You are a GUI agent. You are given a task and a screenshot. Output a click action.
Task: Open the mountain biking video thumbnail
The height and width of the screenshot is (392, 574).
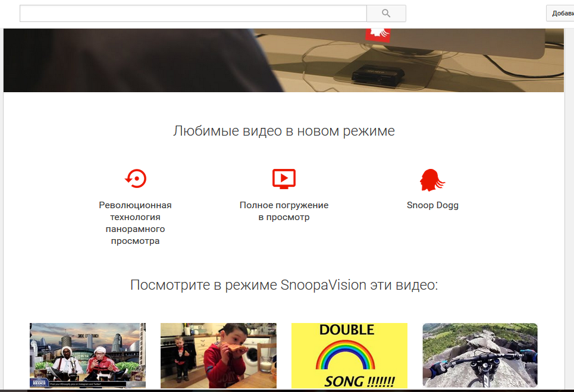(479, 356)
